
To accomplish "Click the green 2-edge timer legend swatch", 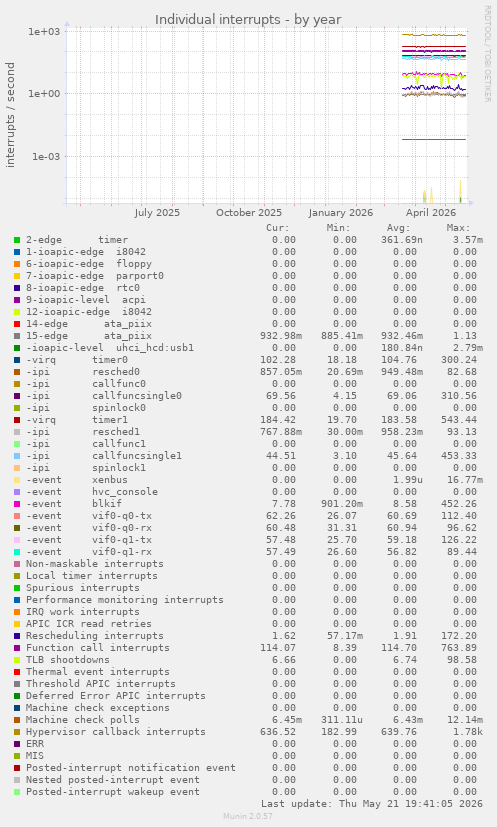I will pos(17,240).
